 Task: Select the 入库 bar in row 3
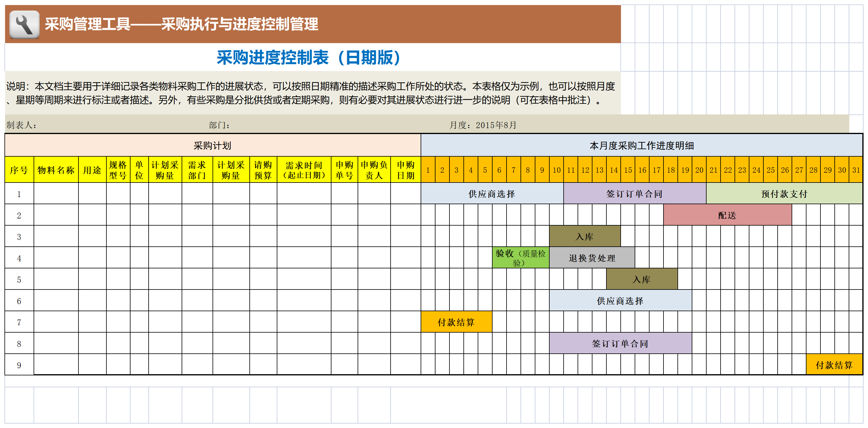585,236
